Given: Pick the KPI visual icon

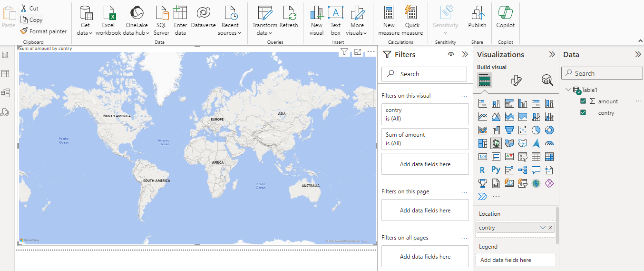Looking at the screenshot, I should pyautogui.click(x=509, y=157).
